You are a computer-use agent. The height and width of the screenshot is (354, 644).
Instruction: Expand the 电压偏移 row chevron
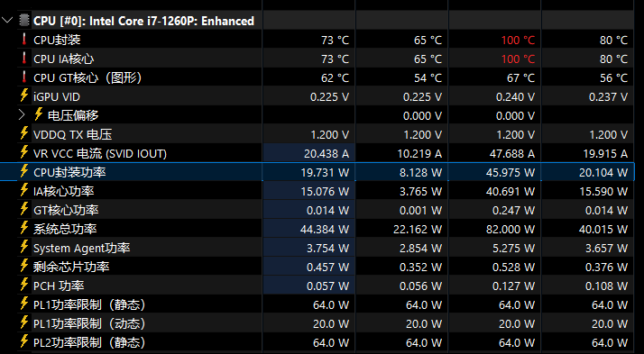[x=22, y=115]
